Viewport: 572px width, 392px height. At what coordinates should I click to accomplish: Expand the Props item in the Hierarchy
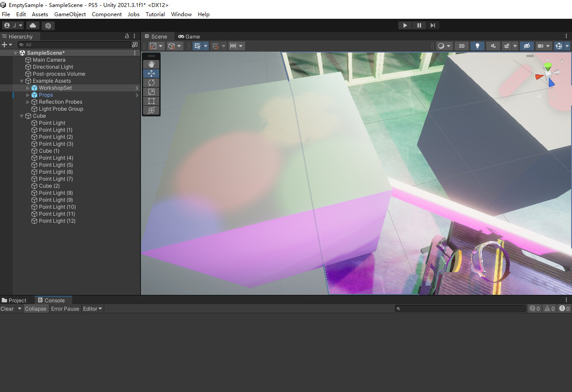click(27, 94)
